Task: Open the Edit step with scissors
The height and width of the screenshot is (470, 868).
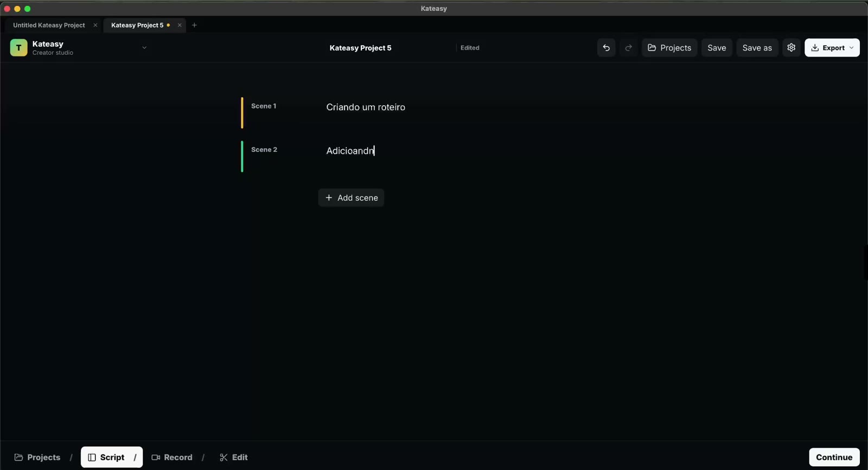Action: click(x=234, y=458)
